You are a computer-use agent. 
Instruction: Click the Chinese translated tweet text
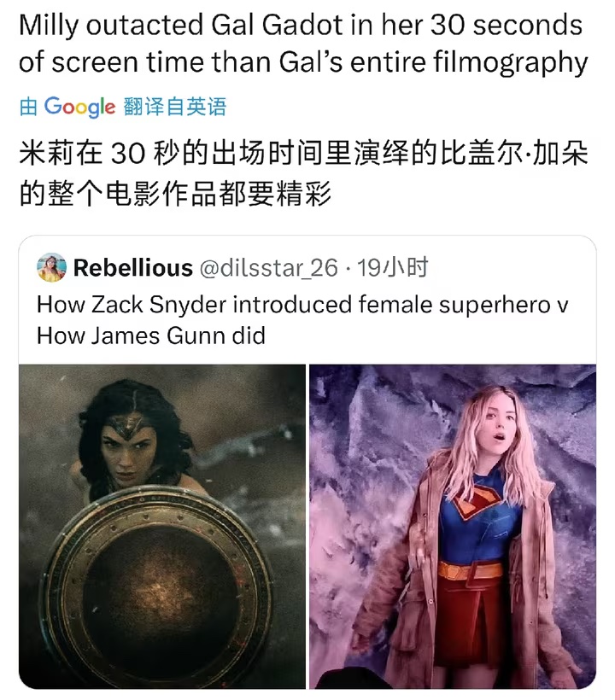303,174
